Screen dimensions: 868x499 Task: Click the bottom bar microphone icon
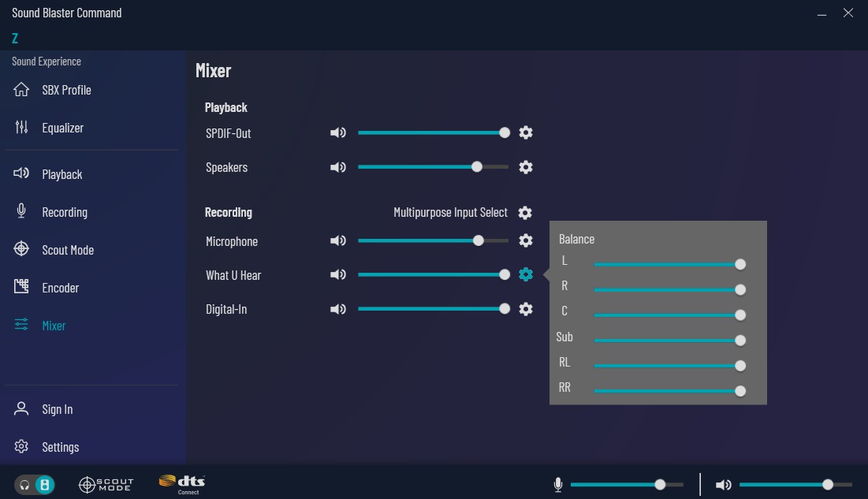tap(558, 485)
